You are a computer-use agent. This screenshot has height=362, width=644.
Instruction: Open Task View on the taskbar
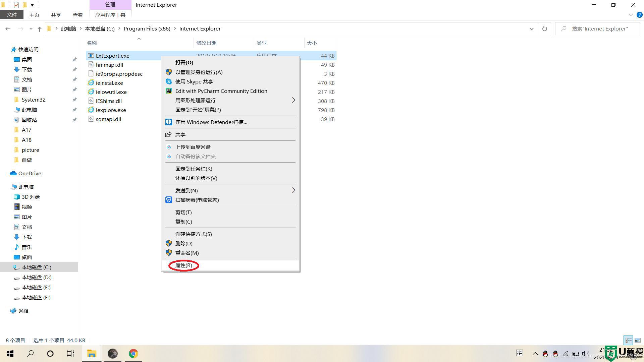coord(70,354)
